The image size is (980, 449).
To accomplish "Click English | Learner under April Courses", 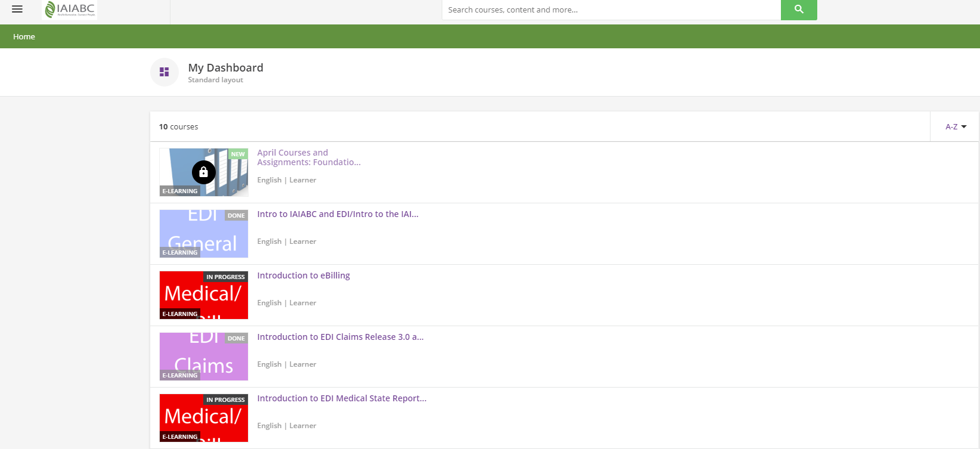I will pos(287,180).
